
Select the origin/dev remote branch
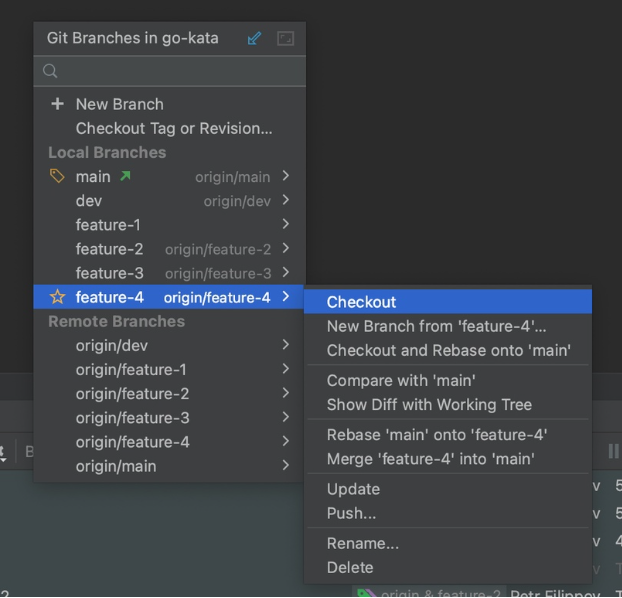pos(111,345)
